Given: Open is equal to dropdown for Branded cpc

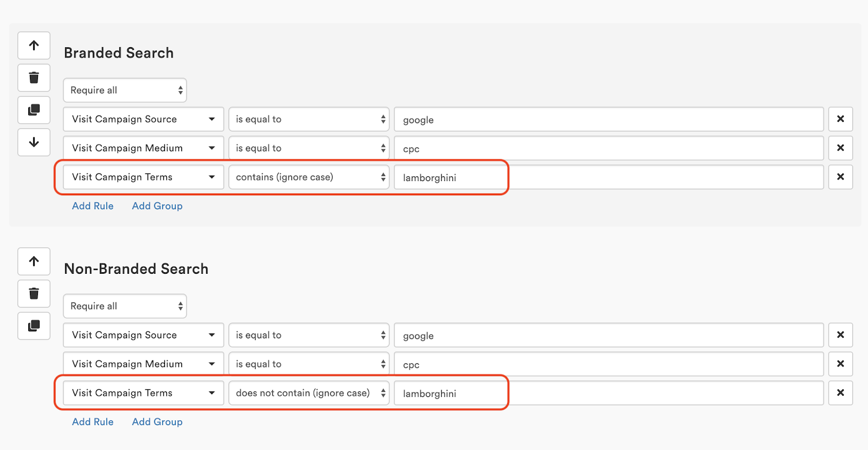Looking at the screenshot, I should (x=309, y=148).
